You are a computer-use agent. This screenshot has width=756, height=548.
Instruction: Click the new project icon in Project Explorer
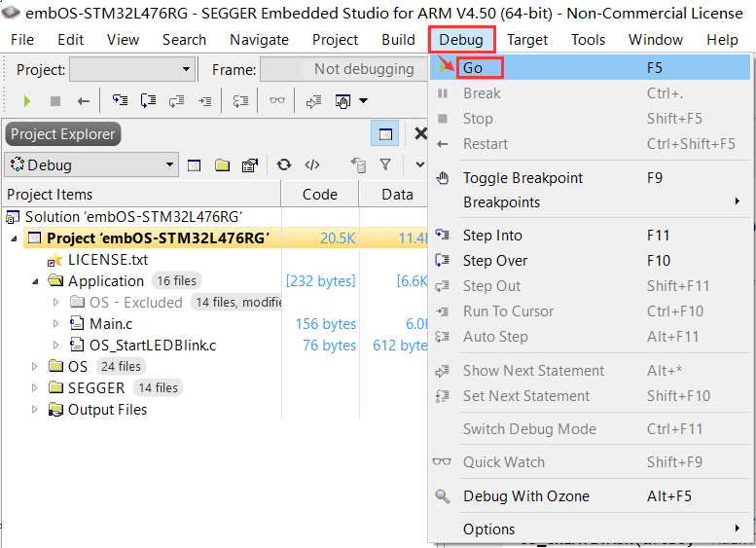(194, 165)
